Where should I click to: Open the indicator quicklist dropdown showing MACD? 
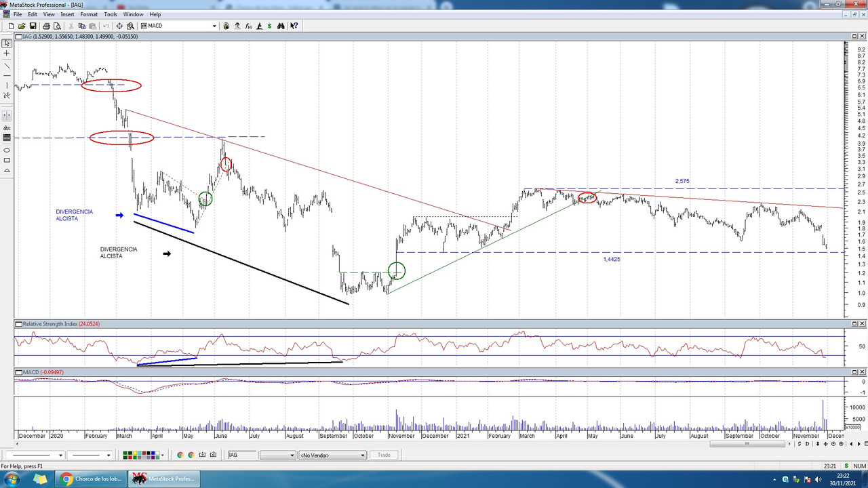[214, 26]
